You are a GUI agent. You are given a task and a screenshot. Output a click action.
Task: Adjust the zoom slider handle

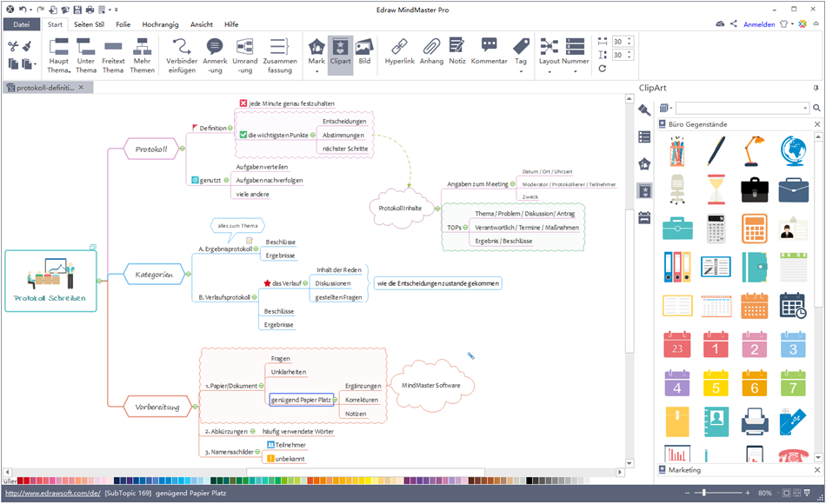coord(704,493)
